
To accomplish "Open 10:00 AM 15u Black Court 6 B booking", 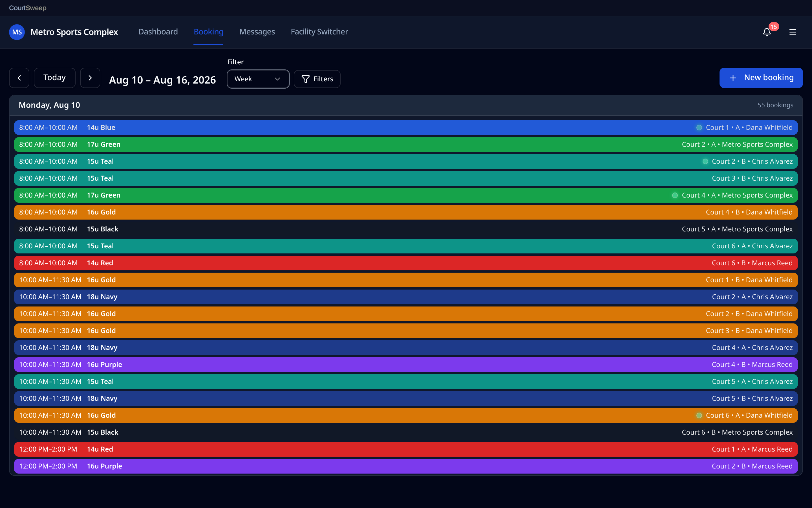I will tap(406, 432).
